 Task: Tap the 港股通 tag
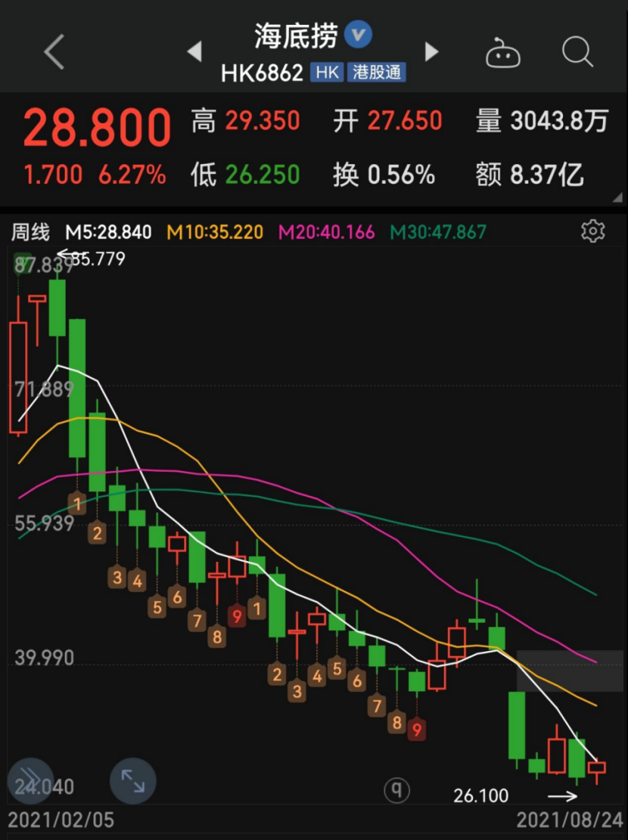pos(377,73)
